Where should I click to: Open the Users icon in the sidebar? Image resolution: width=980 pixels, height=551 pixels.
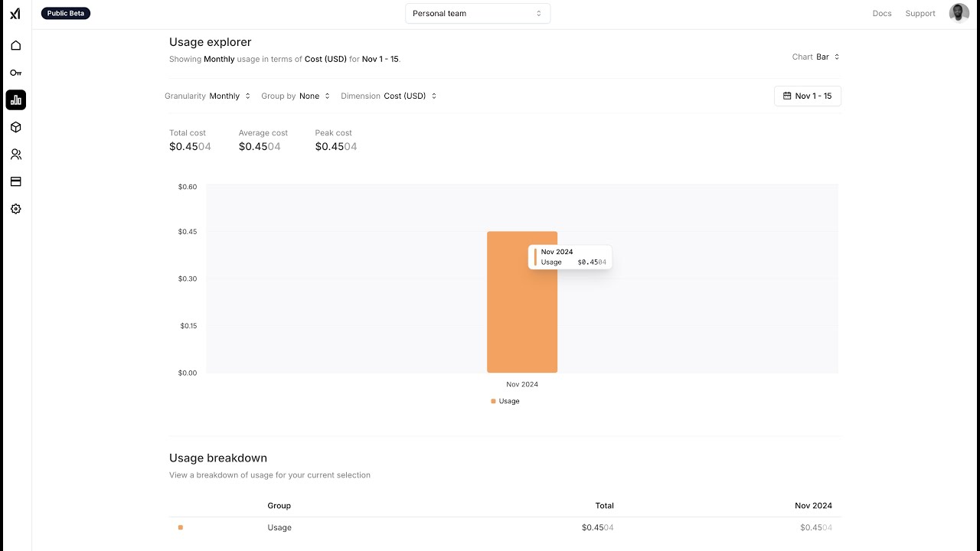15,155
